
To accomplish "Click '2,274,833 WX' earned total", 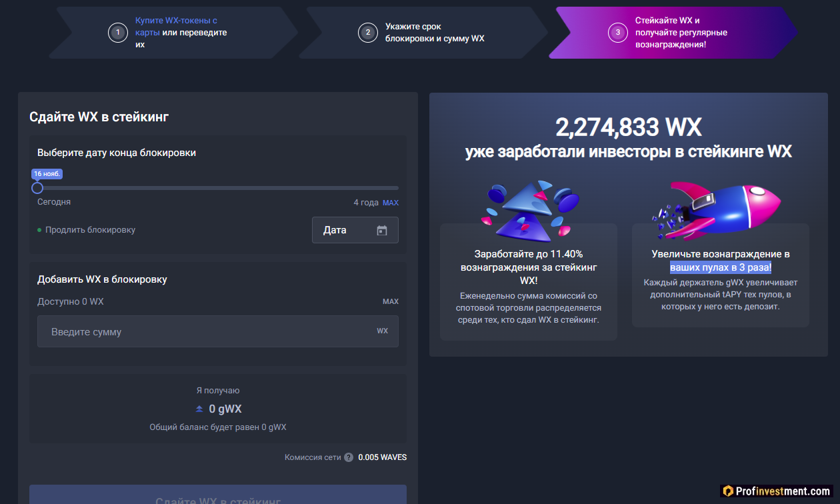I will pyautogui.click(x=629, y=127).
